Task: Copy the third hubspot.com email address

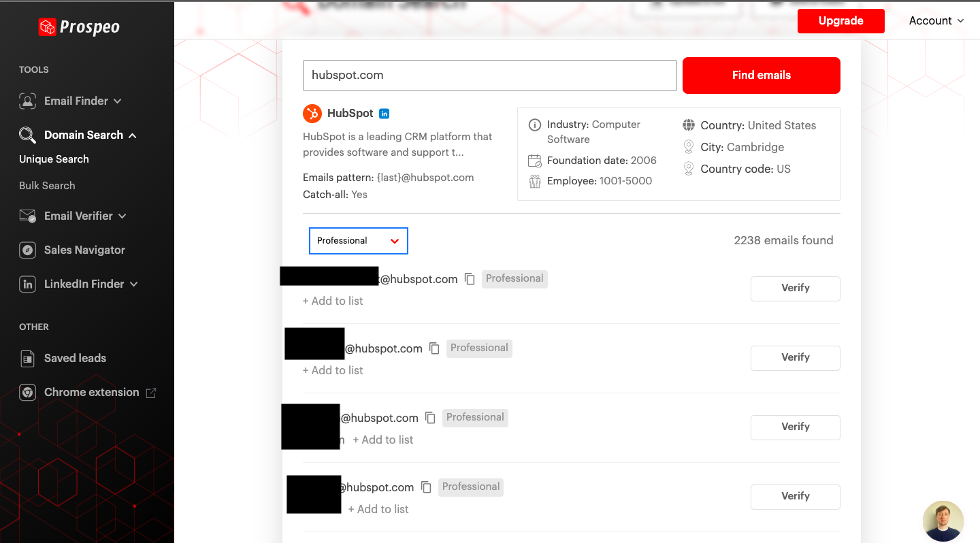Action: (x=430, y=418)
